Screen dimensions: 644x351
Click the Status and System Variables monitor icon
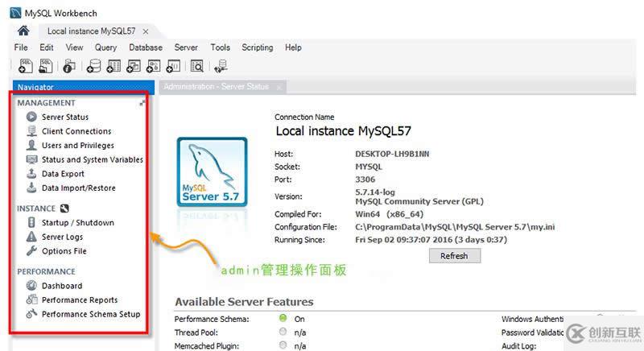tap(31, 159)
